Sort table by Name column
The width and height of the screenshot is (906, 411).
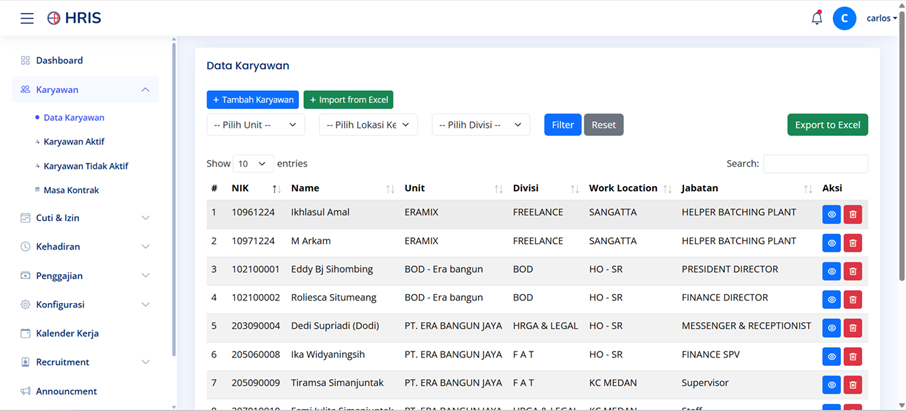click(x=342, y=188)
